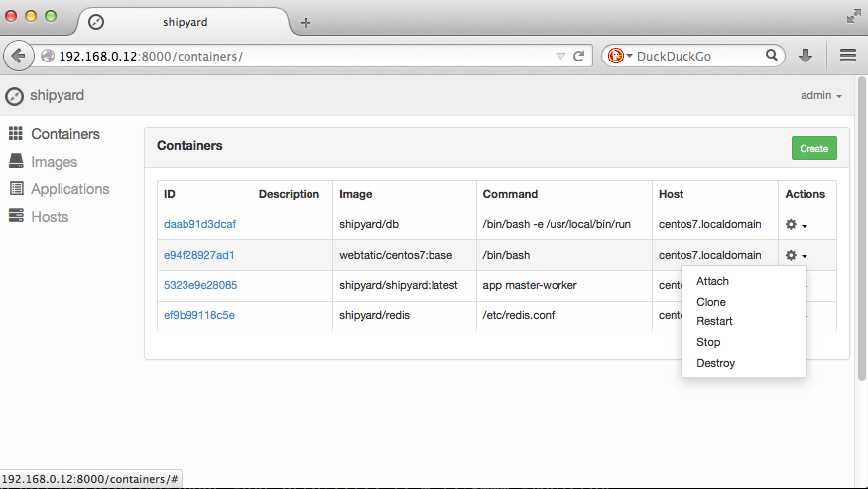The height and width of the screenshot is (489, 868).
Task: Click host cell in shipyard/db row
Action: [x=709, y=224]
